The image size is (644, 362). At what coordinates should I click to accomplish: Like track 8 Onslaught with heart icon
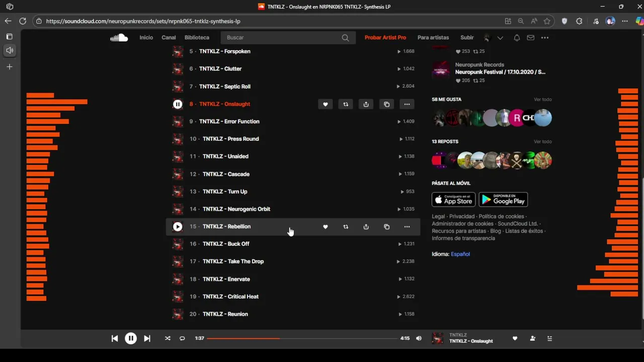[325, 104]
